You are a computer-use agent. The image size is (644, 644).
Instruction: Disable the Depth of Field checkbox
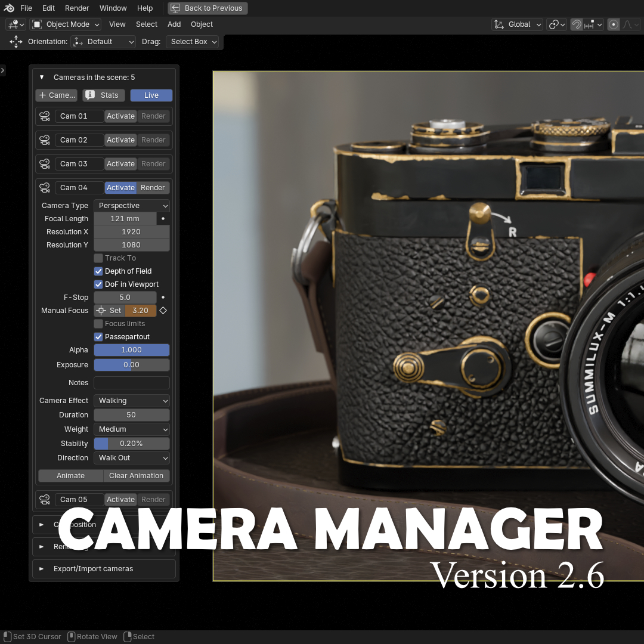coord(99,271)
